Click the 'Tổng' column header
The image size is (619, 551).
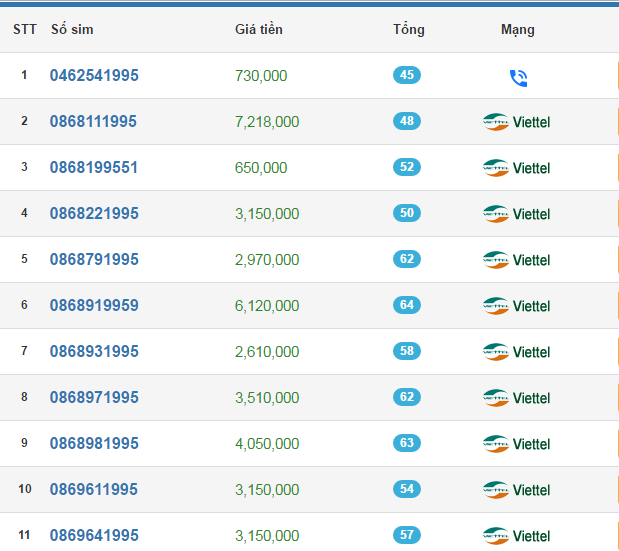[x=408, y=30]
